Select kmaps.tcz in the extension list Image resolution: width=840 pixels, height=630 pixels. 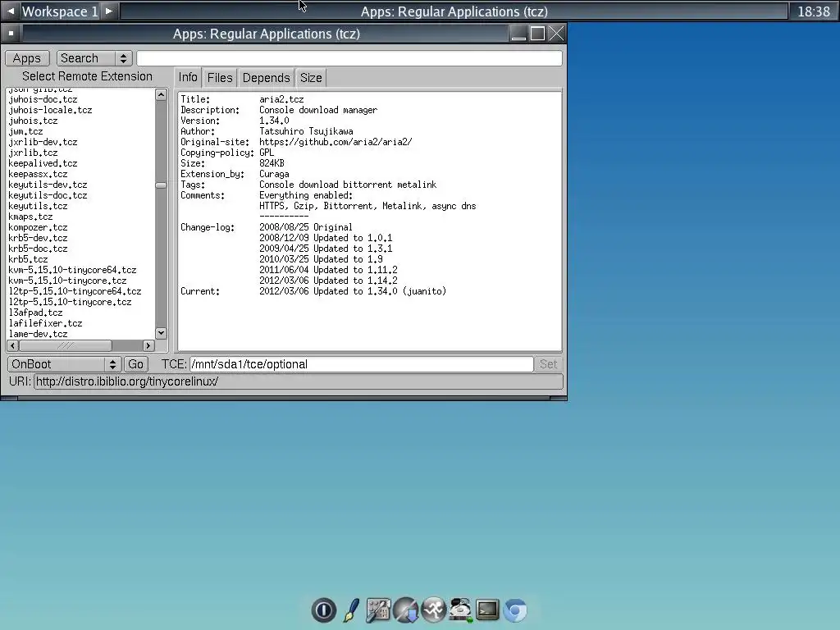coord(30,217)
